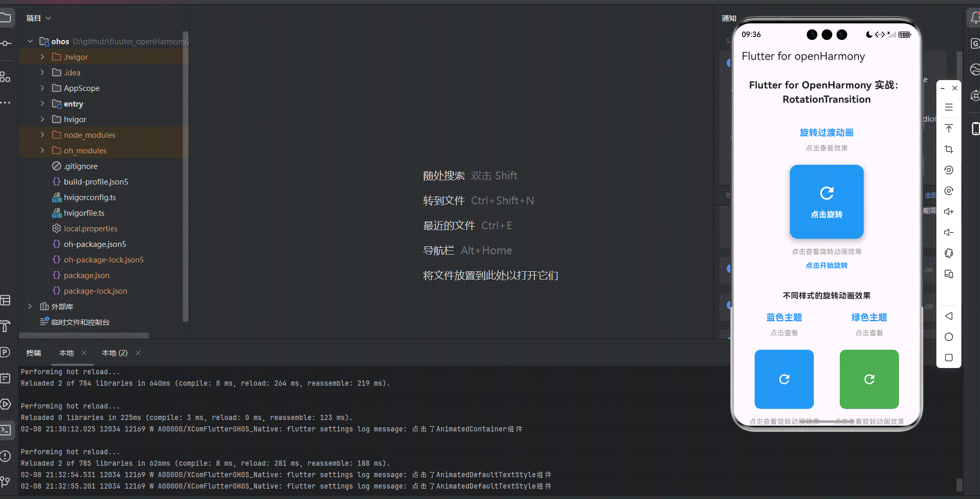Open the Commit tool window icon

5,44
